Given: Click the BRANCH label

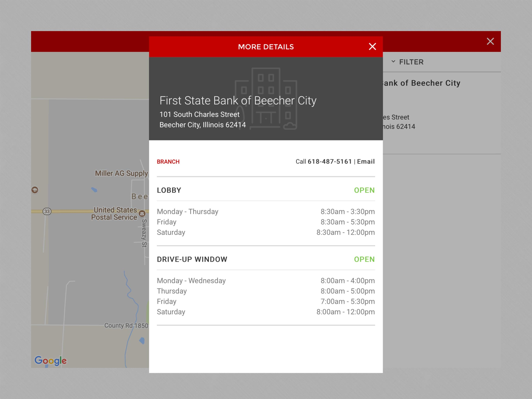Looking at the screenshot, I should (x=168, y=162).
